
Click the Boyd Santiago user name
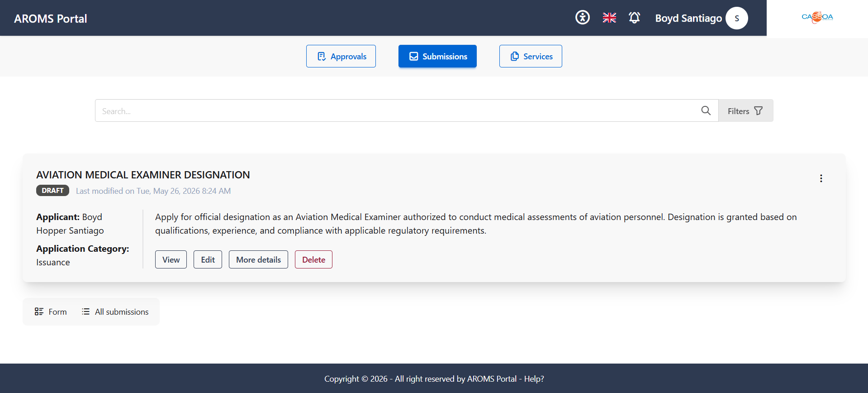[688, 18]
